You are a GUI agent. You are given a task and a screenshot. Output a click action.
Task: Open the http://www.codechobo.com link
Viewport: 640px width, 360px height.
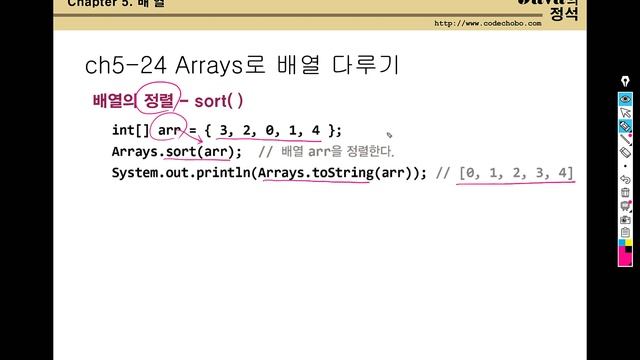point(488,23)
